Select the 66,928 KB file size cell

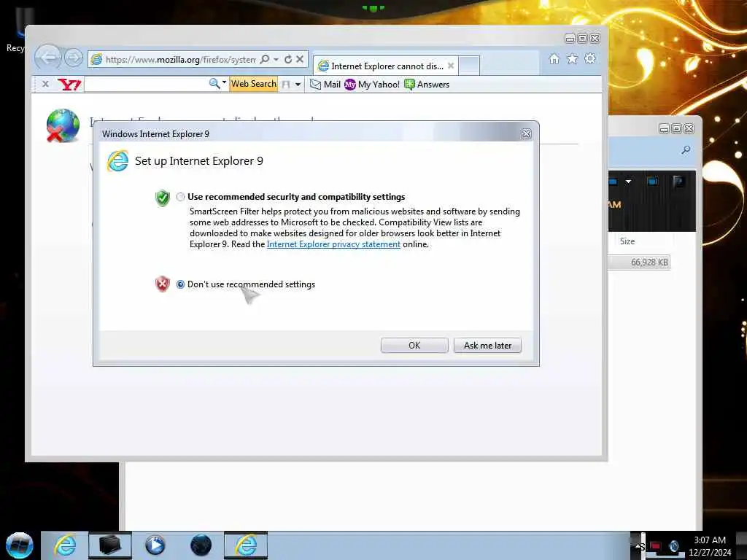(649, 262)
